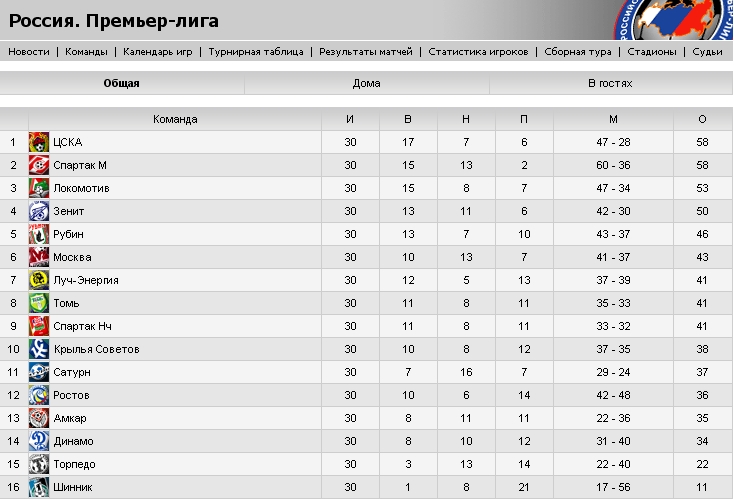This screenshot has height=499, width=734.
Task: Switch to the Дома tab
Action: pyautogui.click(x=367, y=83)
